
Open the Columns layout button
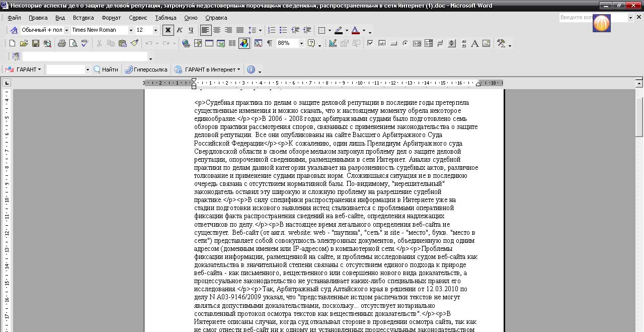tap(232, 43)
